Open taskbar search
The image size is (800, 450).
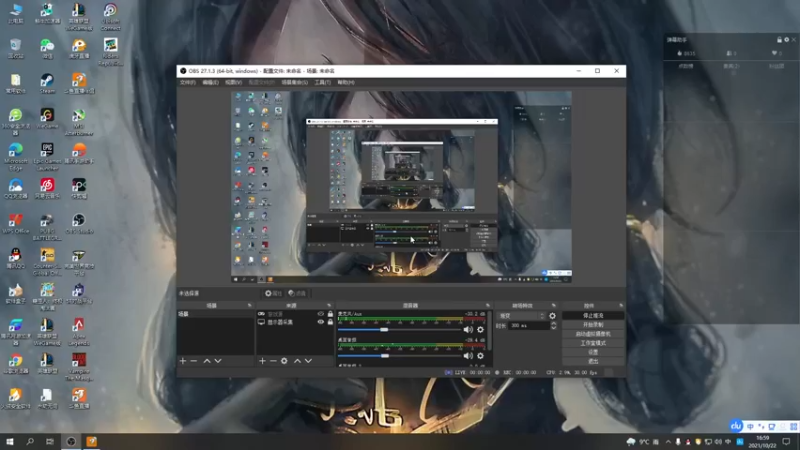coord(30,441)
